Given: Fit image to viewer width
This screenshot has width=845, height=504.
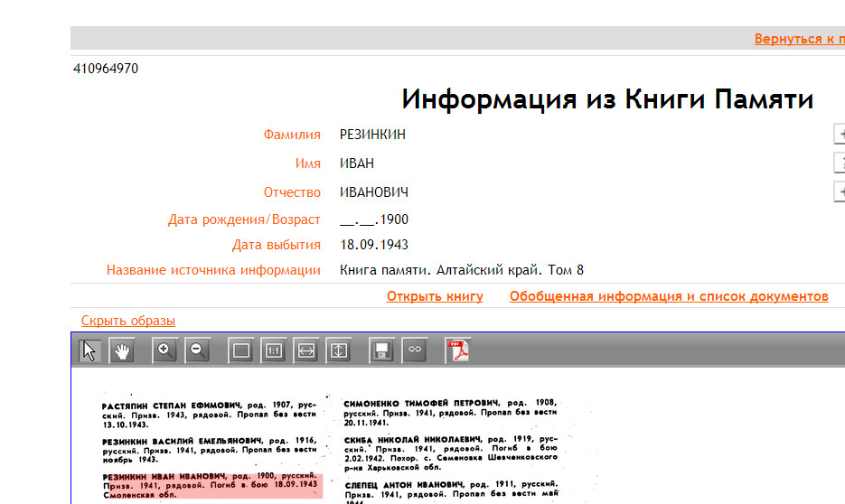Looking at the screenshot, I should [x=305, y=350].
